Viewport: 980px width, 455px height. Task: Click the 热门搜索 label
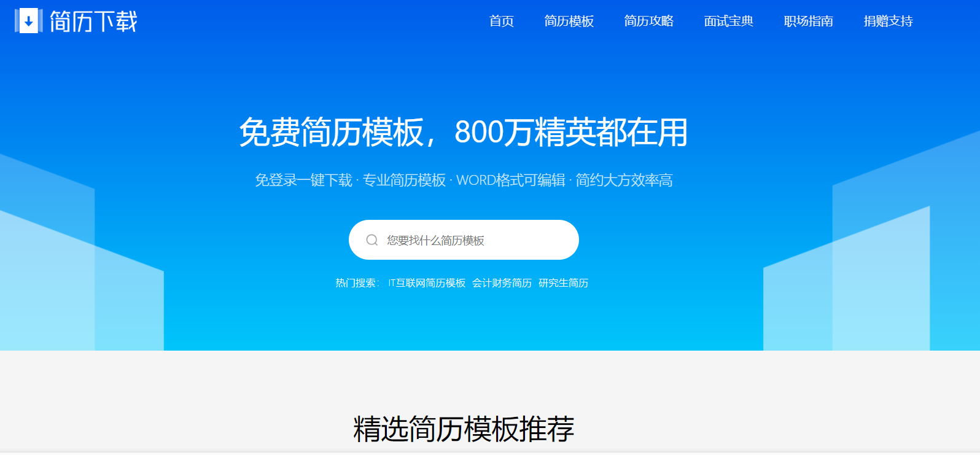357,283
